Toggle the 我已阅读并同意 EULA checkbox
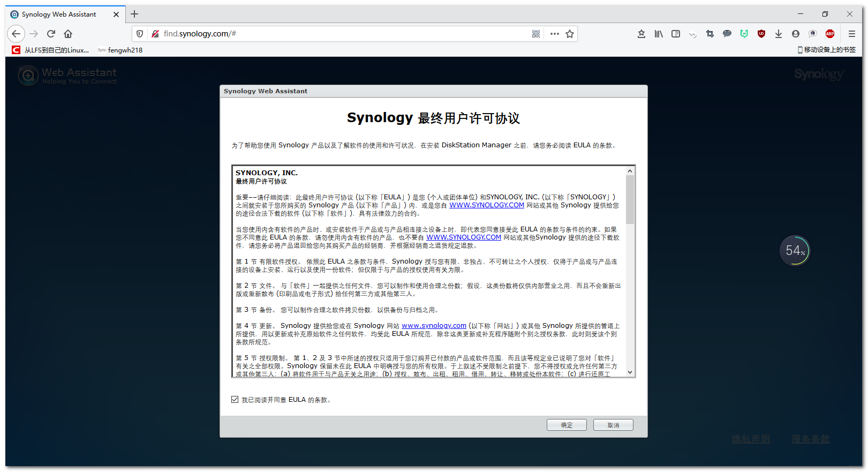Screen dimensions: 868x472 coord(235,400)
